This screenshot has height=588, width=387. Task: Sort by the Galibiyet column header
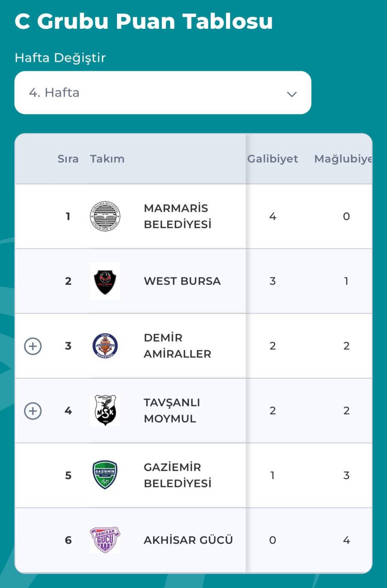273,159
